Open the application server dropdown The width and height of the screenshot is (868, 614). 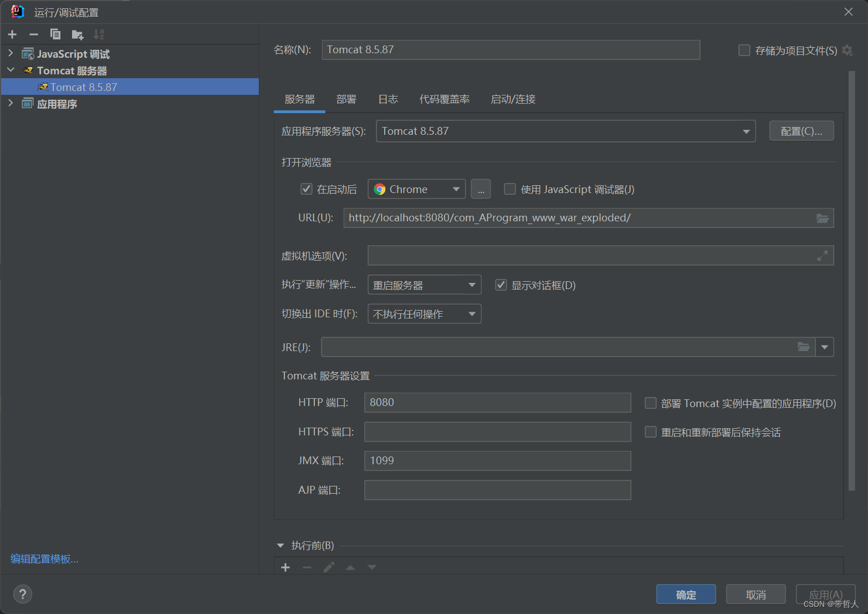tap(746, 131)
